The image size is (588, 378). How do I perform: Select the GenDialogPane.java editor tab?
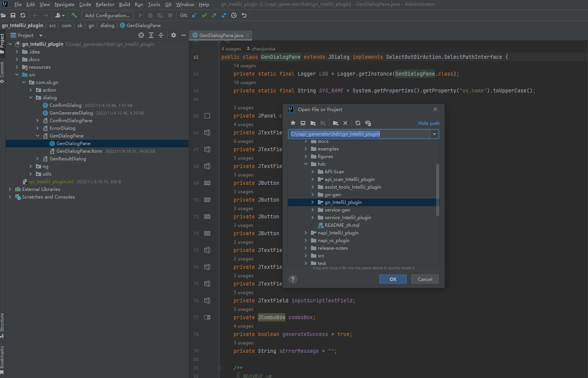coord(221,35)
